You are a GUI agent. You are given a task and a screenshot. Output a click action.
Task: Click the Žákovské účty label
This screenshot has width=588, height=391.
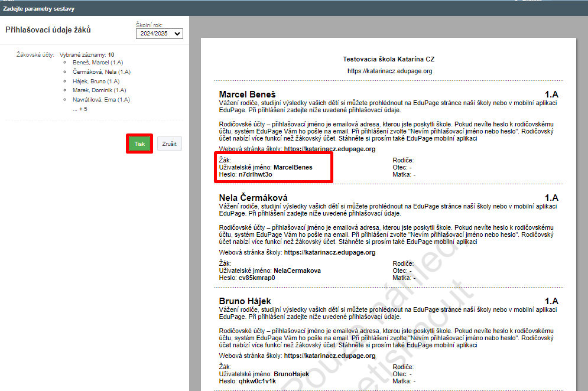pos(36,54)
